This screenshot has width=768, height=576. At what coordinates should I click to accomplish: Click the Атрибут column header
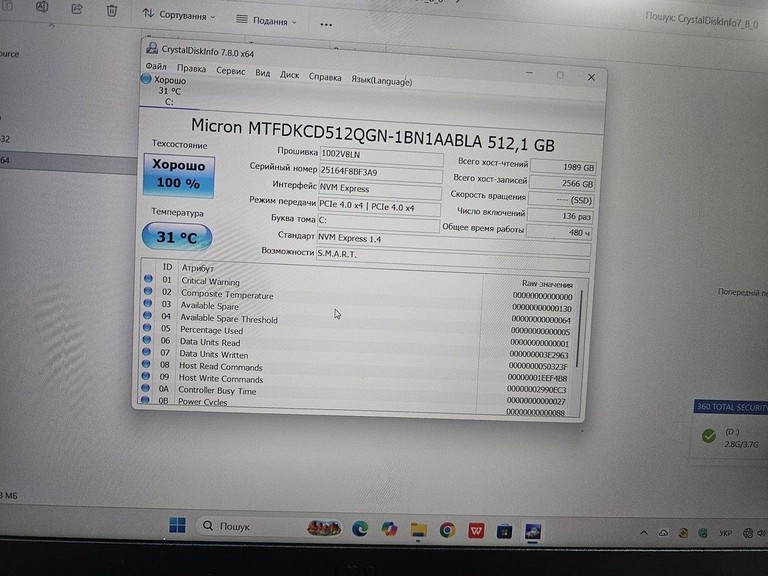[x=197, y=268]
